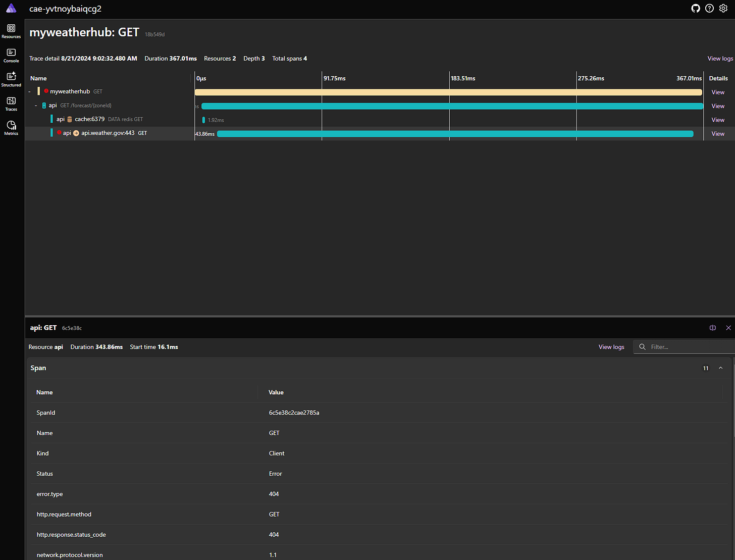The height and width of the screenshot is (560, 735).
Task: Open the help question-mark icon
Action: 709,8
